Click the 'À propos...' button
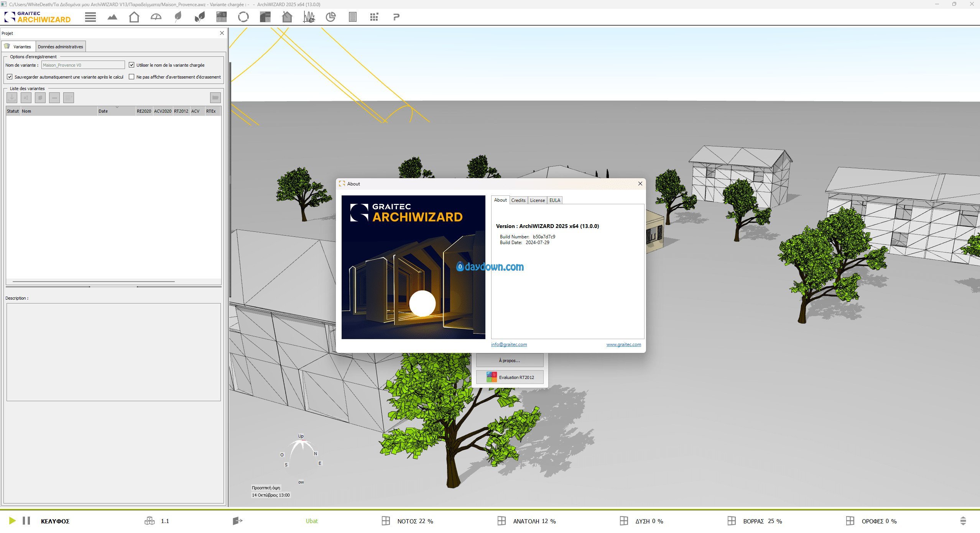Viewport: 980px width, 533px height. tap(510, 360)
